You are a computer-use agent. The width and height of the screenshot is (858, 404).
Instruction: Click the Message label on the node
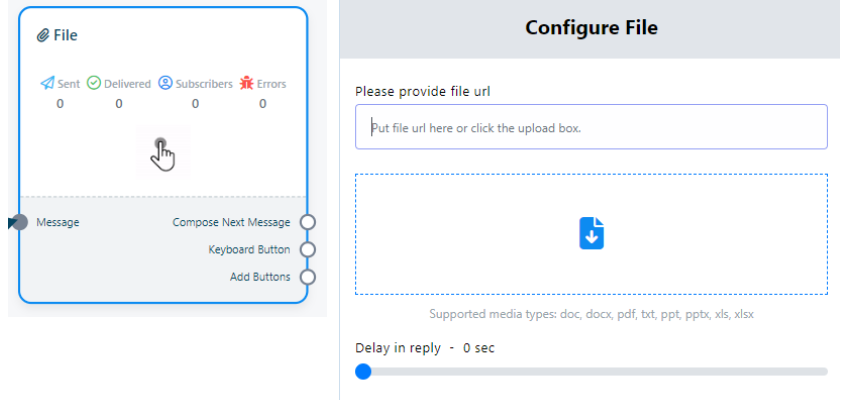pos(58,222)
